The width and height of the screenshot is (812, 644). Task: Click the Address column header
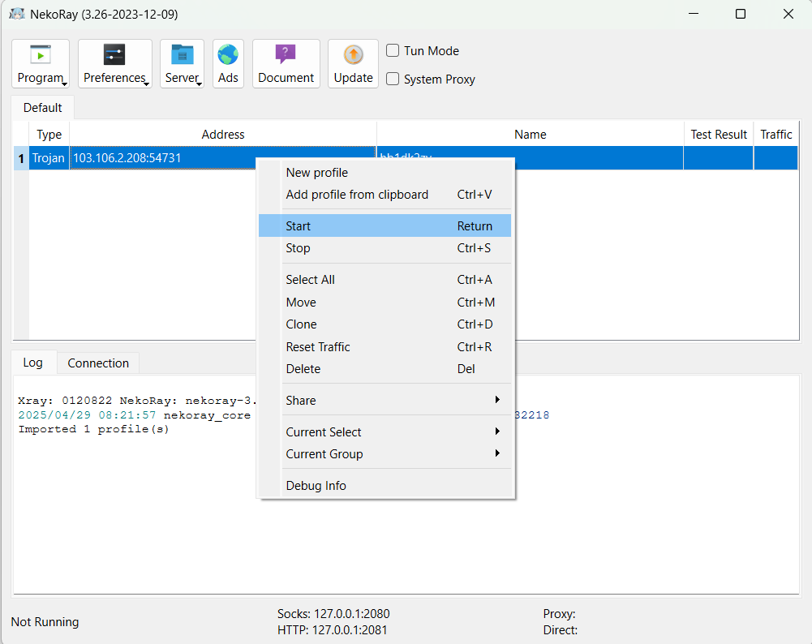(223, 135)
